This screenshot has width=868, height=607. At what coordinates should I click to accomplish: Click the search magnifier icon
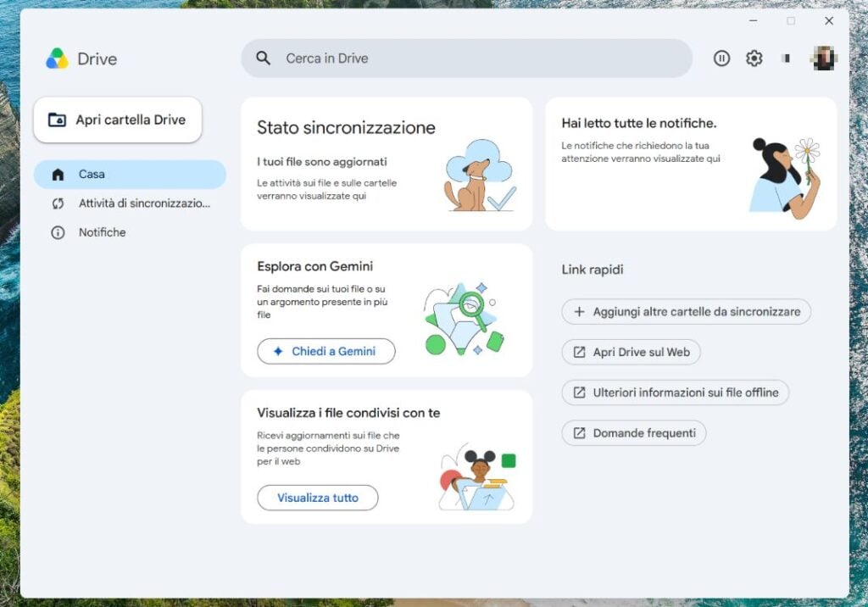coord(263,58)
